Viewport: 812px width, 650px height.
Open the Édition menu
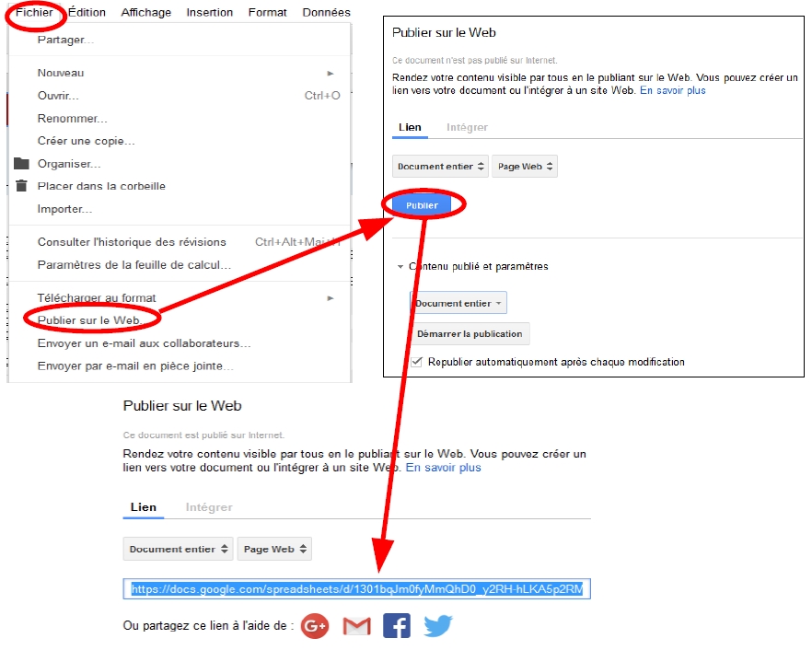click(x=87, y=12)
